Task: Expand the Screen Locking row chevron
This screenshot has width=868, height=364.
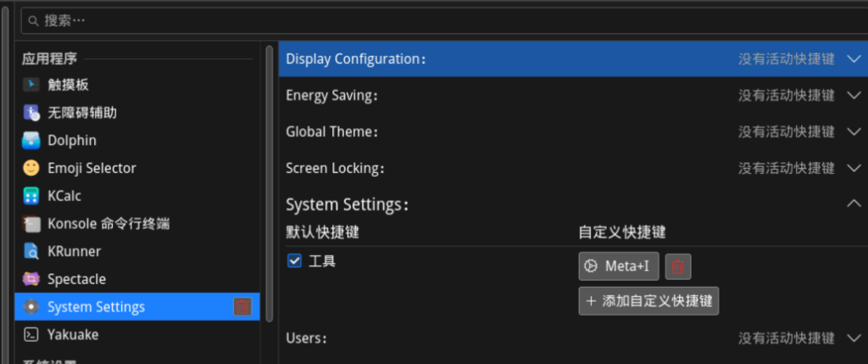Action: (x=854, y=169)
